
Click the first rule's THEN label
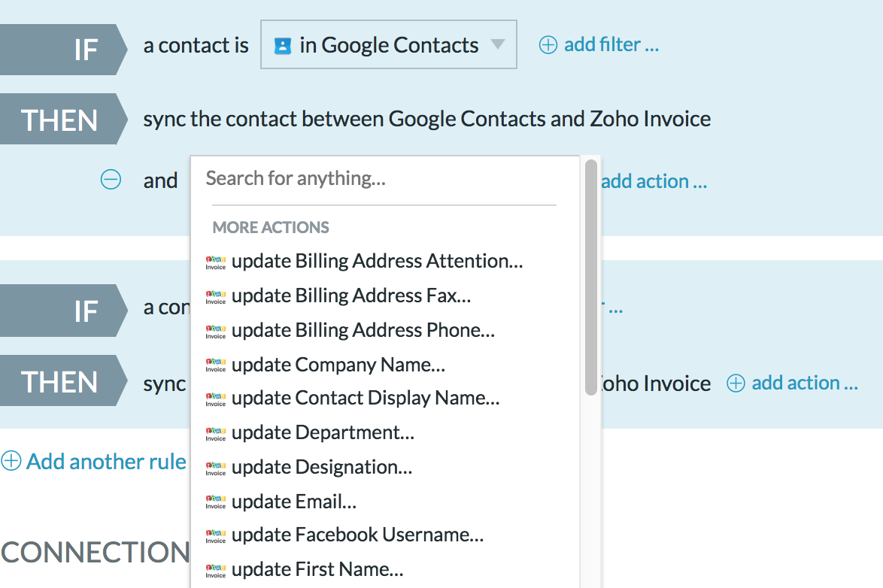tap(64, 120)
